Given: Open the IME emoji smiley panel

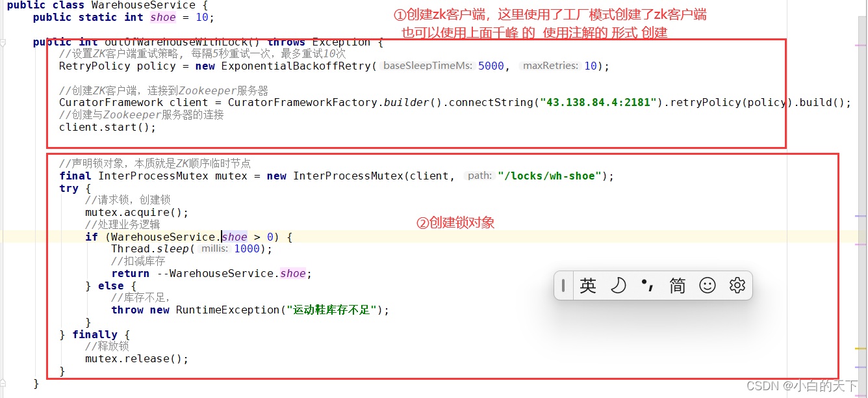Looking at the screenshot, I should point(708,285).
